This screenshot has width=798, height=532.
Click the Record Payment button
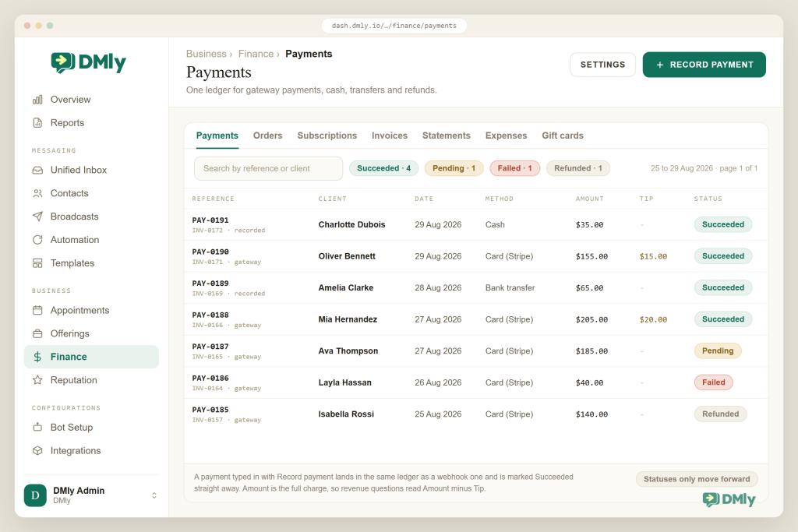(x=704, y=65)
